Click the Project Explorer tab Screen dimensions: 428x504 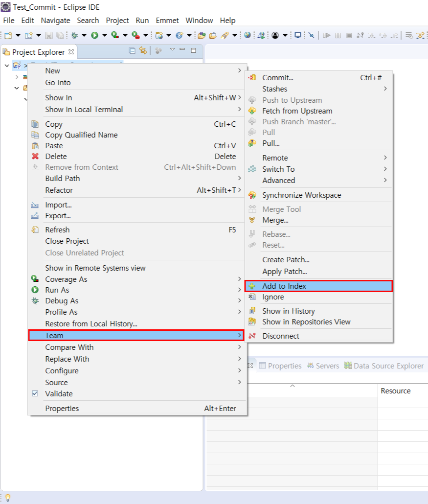pos(38,52)
